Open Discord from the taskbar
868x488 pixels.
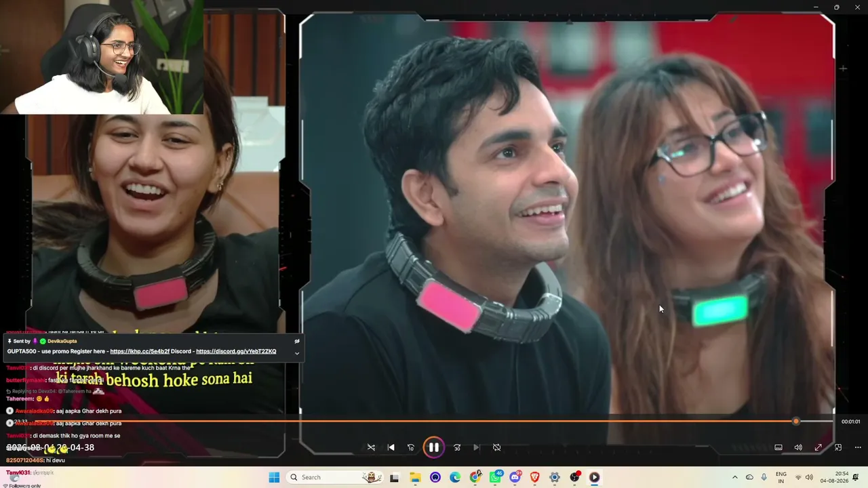pyautogui.click(x=515, y=477)
